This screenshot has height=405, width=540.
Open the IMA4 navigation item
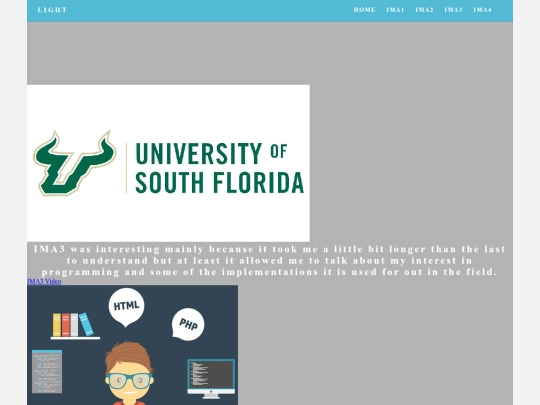pos(482,10)
